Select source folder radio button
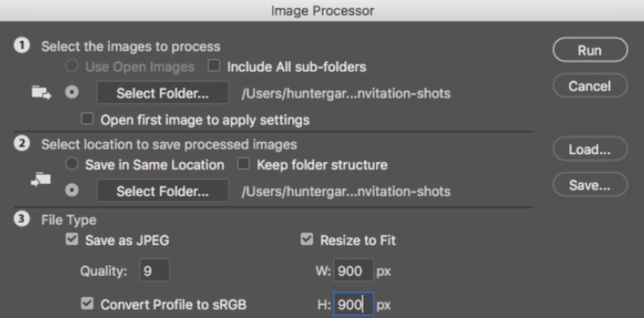This screenshot has width=644, height=318. [x=72, y=93]
